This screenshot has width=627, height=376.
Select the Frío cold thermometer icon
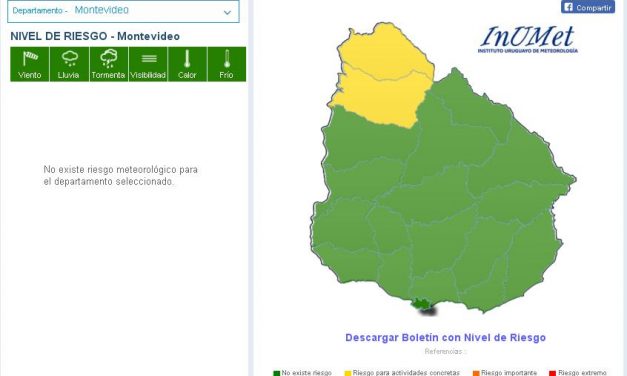click(x=227, y=64)
